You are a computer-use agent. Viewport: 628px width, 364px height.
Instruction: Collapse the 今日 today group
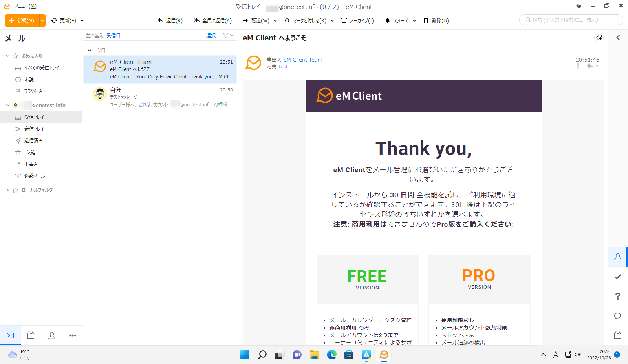(x=90, y=50)
